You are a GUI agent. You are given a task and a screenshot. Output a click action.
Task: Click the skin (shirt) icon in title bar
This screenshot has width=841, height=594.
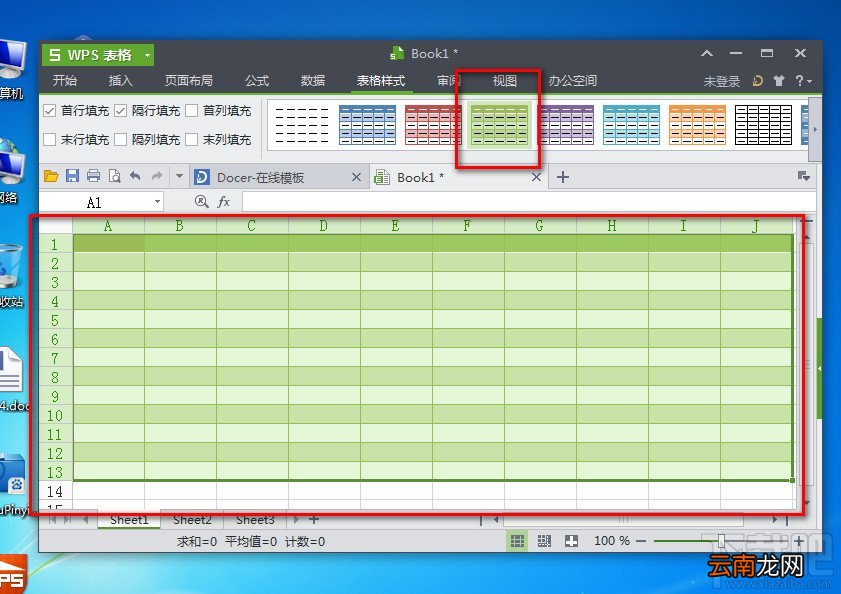[779, 81]
